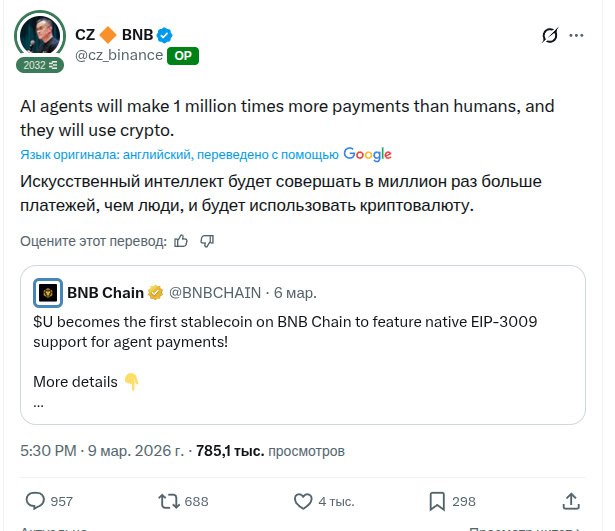Click the 785,1 тыс. views count
Image resolution: width=615 pixels, height=531 pixels.
tap(229, 451)
